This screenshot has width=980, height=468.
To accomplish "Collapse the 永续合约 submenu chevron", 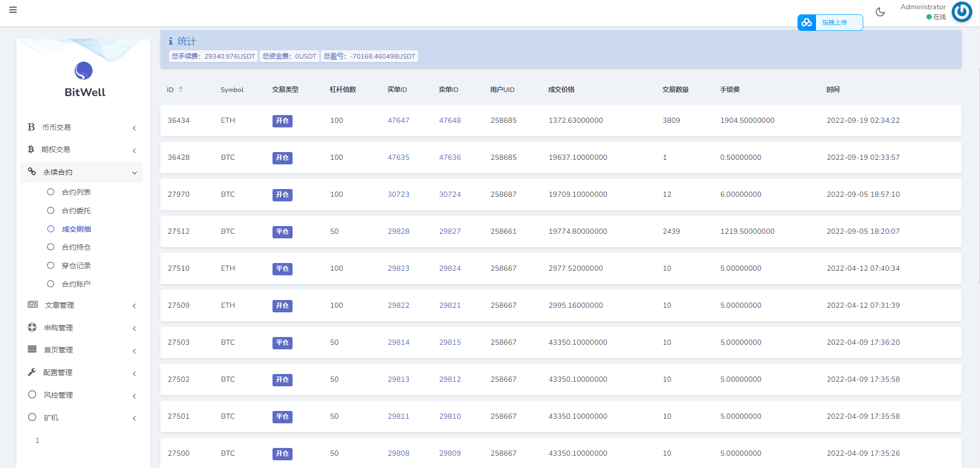I will 134,173.
